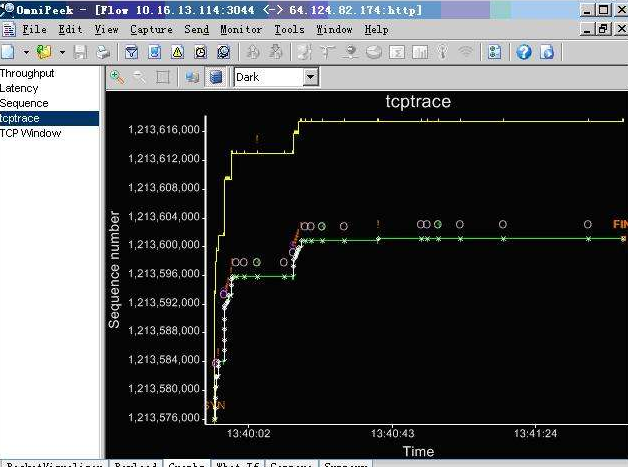Open the Tools menu
The height and width of the screenshot is (467, 628).
(289, 30)
